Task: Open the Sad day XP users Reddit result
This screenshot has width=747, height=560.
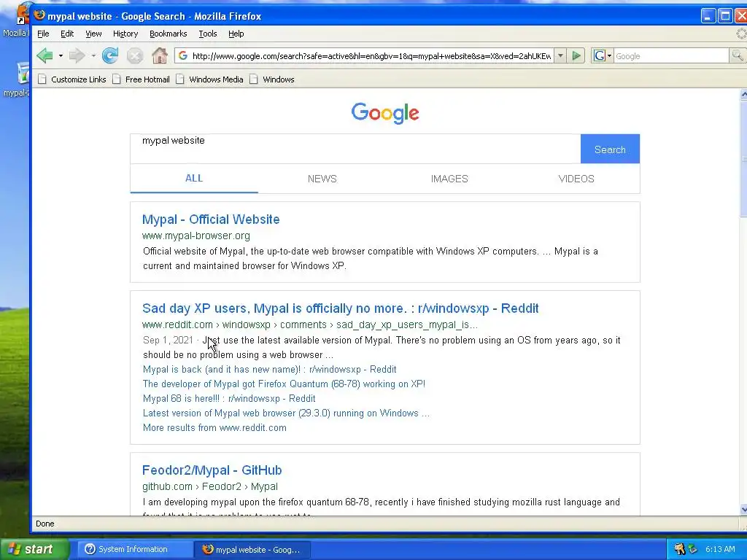Action: pos(340,308)
